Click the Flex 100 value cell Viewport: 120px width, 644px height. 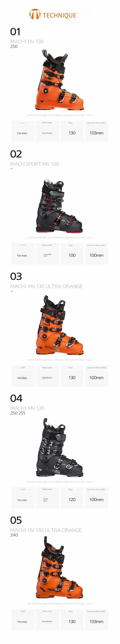coord(72,255)
